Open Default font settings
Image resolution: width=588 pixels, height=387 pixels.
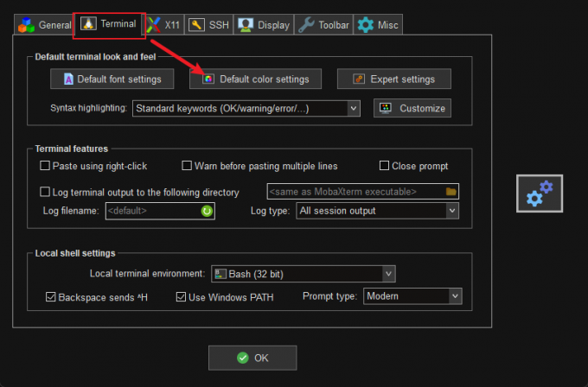(112, 79)
